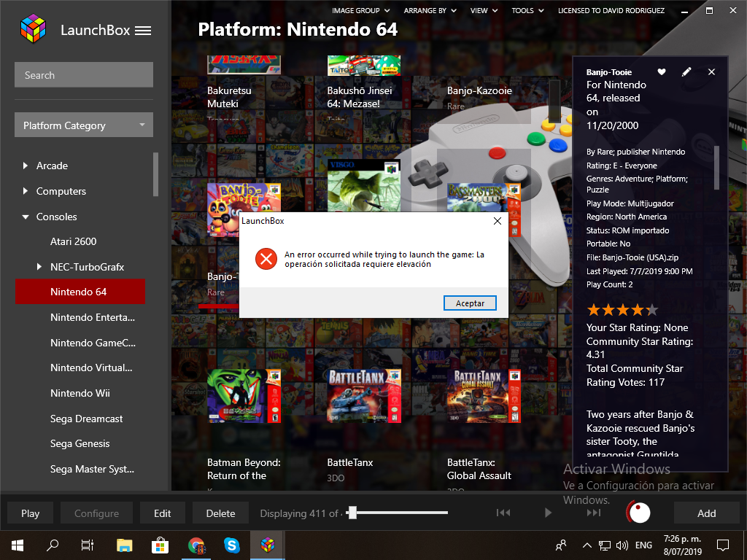Switch to LaunchBox taskbar icon

point(268,545)
